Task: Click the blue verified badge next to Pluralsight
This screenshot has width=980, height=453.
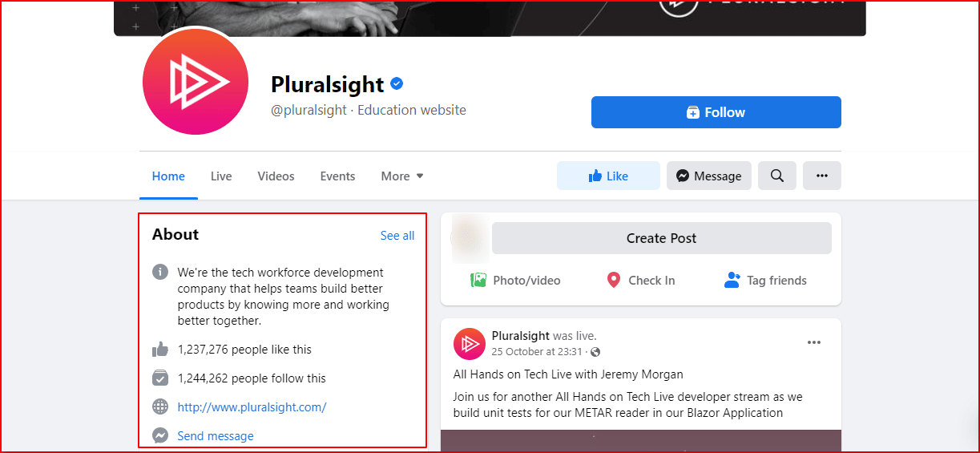Action: [x=397, y=83]
